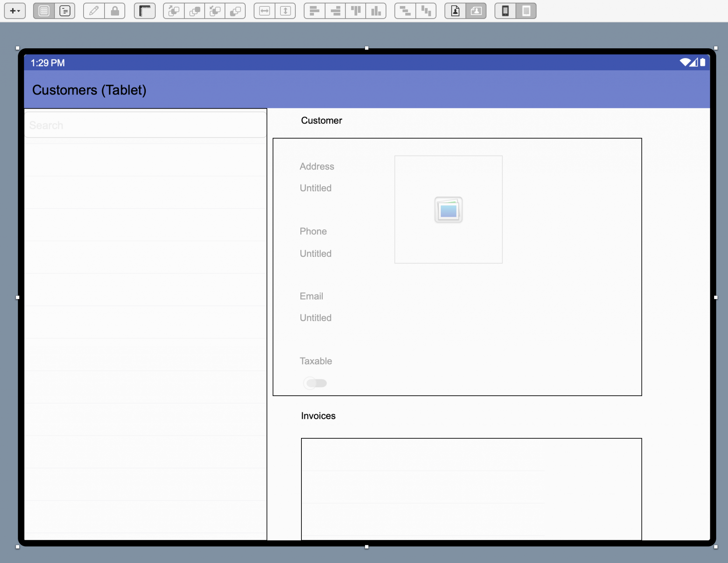Viewport: 728px width, 563px height.
Task: Click the battery status bar icon
Action: [x=702, y=62]
